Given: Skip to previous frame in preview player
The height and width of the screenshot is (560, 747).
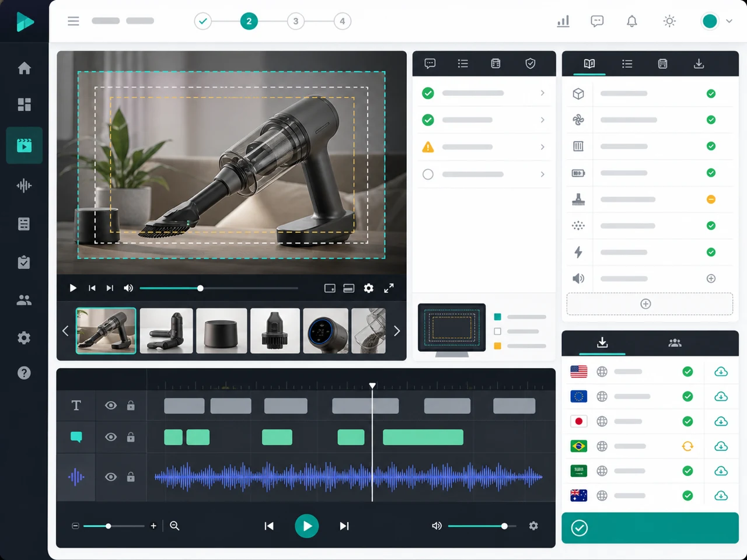Looking at the screenshot, I should coord(92,288).
